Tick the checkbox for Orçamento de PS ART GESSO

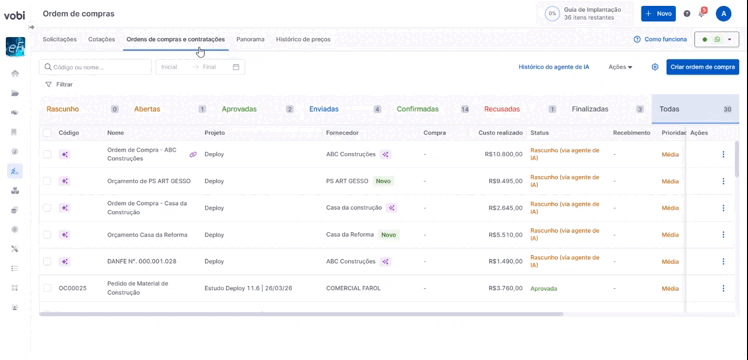(47, 181)
